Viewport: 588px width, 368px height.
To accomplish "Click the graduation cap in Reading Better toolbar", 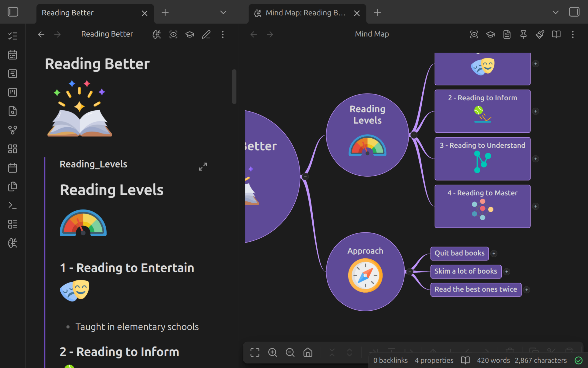I will [x=190, y=35].
